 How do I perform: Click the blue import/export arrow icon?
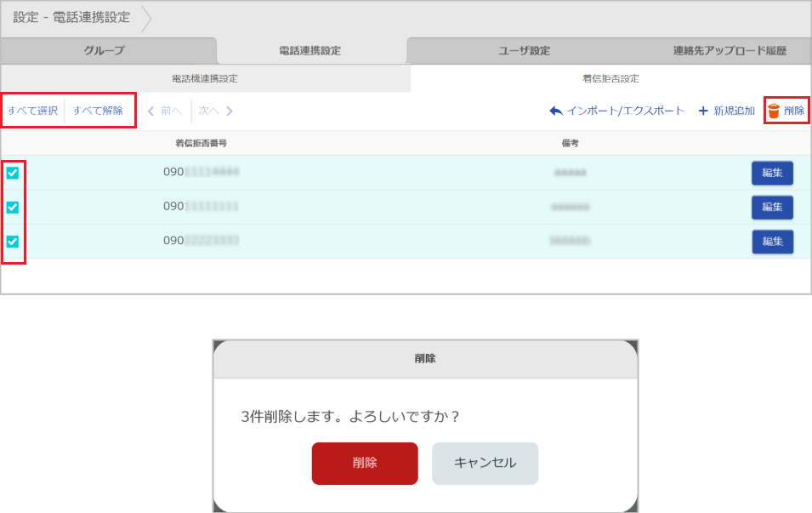click(x=556, y=110)
